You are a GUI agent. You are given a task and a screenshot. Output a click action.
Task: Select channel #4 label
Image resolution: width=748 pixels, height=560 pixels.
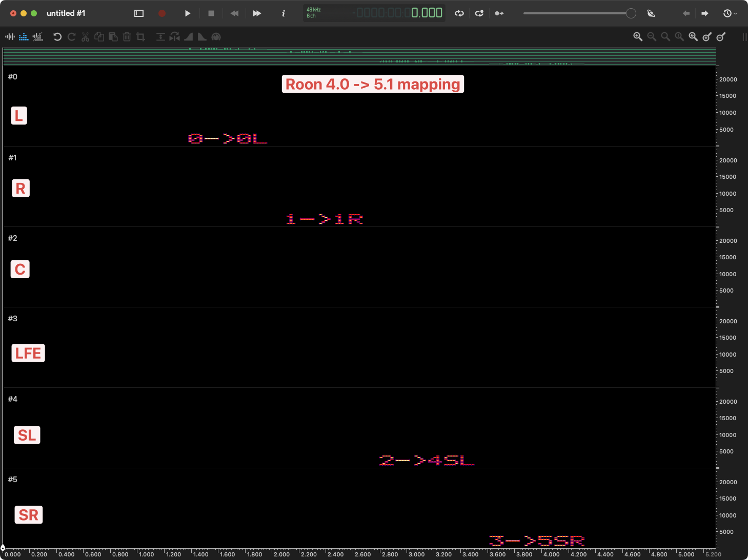click(x=13, y=399)
